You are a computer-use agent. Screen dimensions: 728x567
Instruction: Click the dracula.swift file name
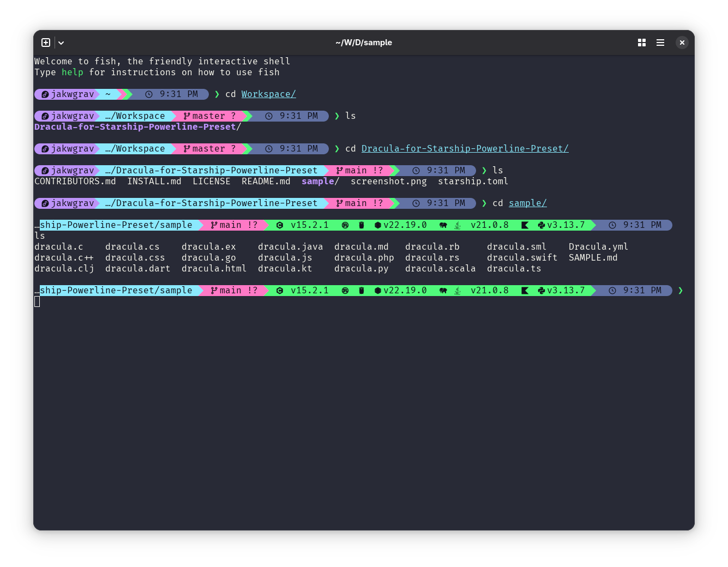click(522, 258)
